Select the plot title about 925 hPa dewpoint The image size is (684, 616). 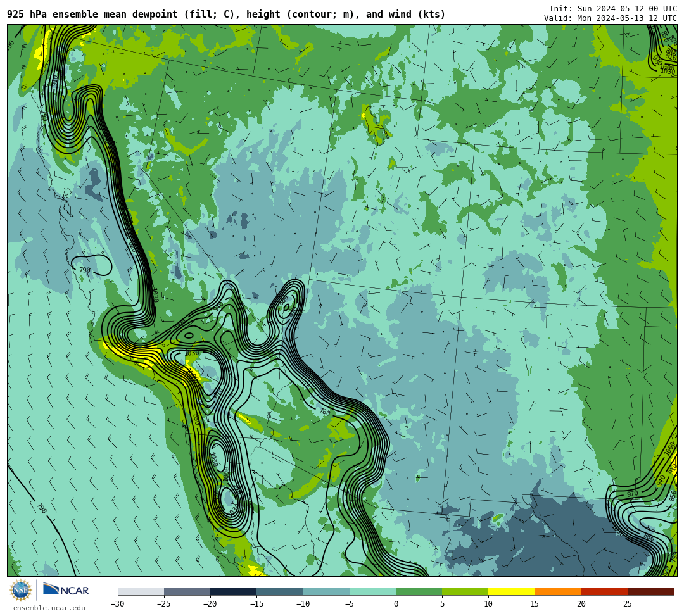(x=226, y=15)
